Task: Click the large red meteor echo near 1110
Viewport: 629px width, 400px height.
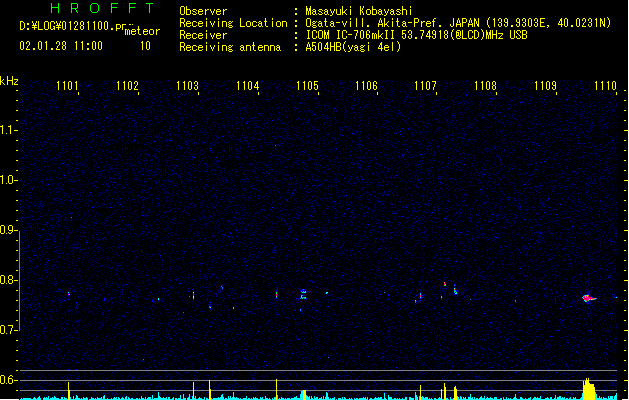Action: [x=589, y=298]
